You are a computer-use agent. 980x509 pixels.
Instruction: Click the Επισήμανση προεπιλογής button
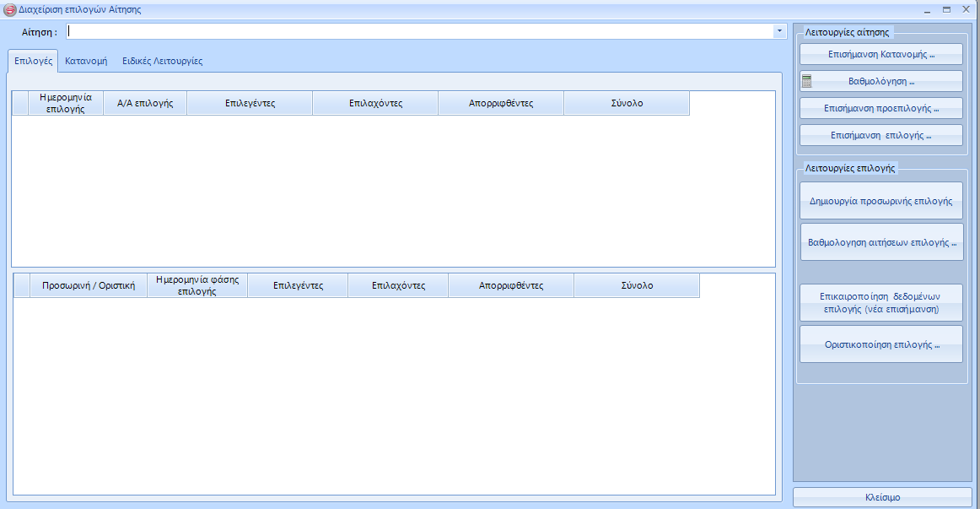pos(880,108)
